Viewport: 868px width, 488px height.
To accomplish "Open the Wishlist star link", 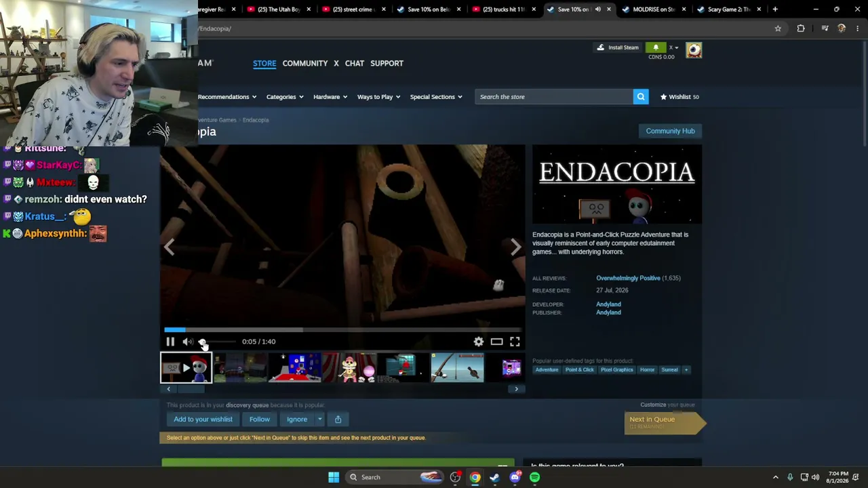I will point(679,97).
